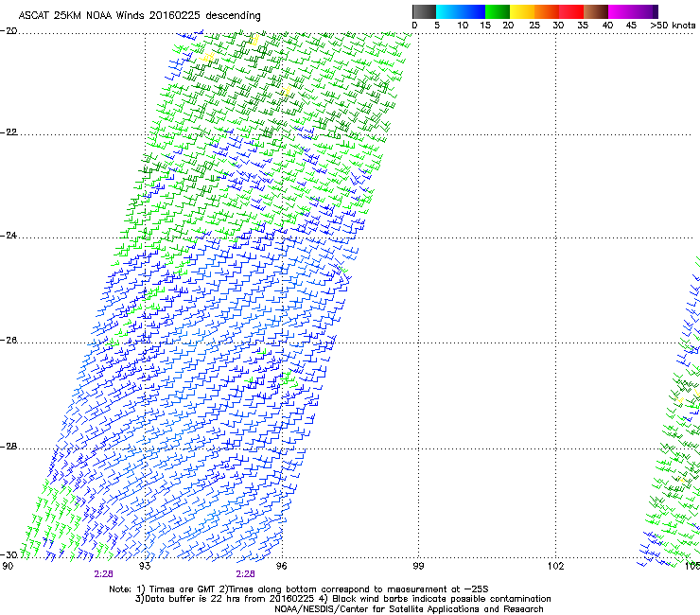Click the "90" longitude axis label

point(8,567)
